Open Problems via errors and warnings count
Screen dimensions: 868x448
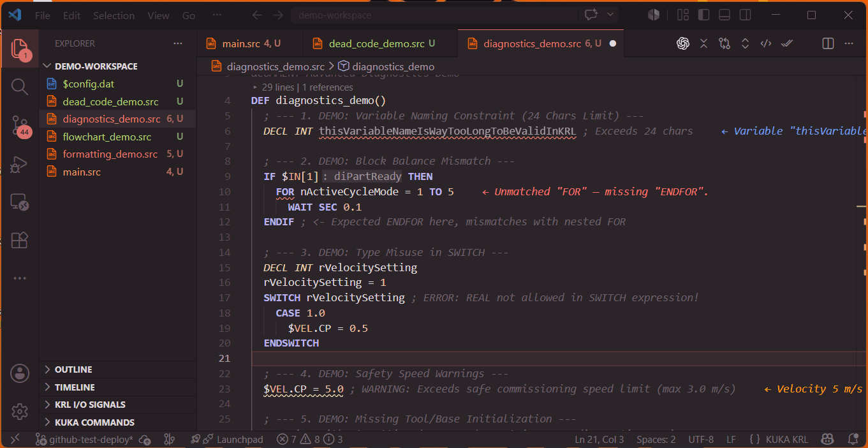[309, 440]
